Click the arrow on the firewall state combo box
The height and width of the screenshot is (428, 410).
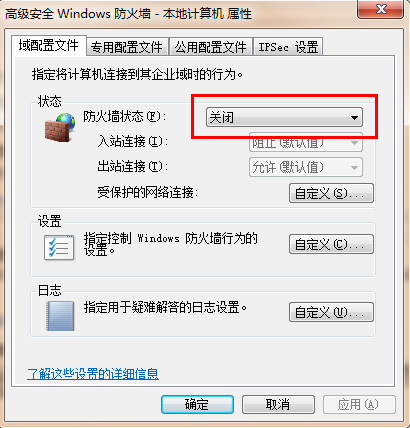[354, 118]
